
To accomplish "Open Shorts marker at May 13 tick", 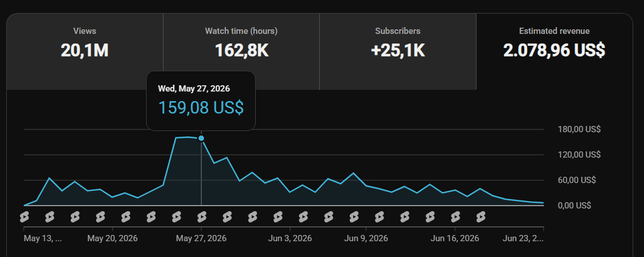I will pyautogui.click(x=24, y=217).
